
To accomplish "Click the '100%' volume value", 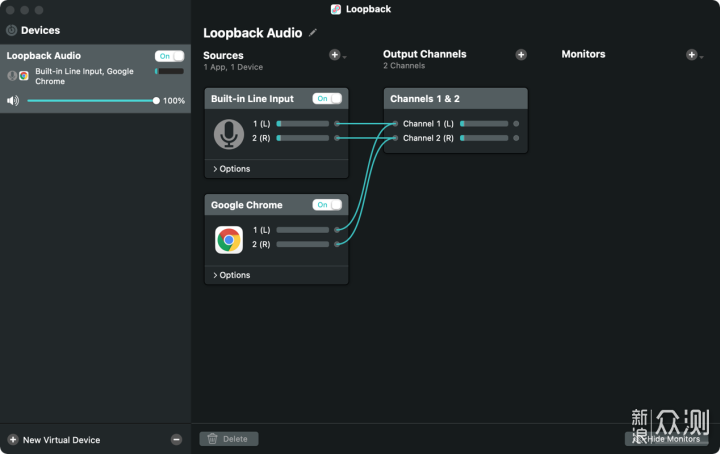I will click(x=174, y=101).
